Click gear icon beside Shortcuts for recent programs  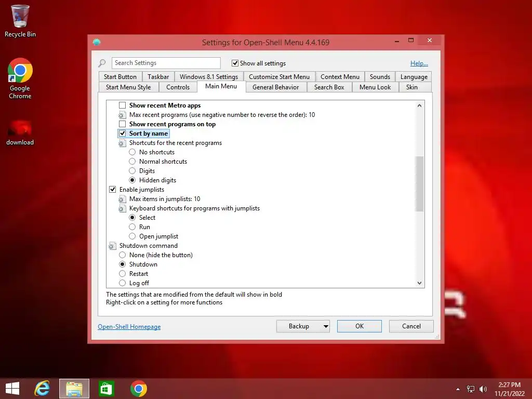coord(122,143)
